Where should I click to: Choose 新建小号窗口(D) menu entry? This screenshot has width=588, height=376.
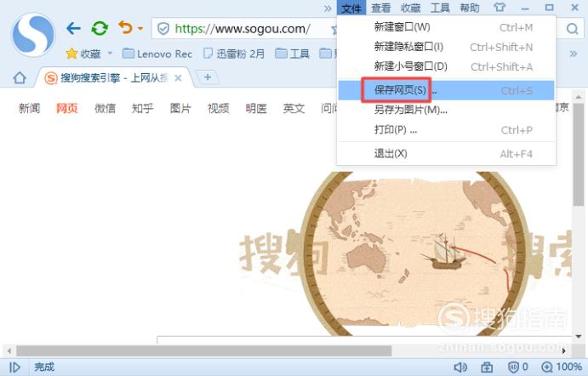coord(446,66)
